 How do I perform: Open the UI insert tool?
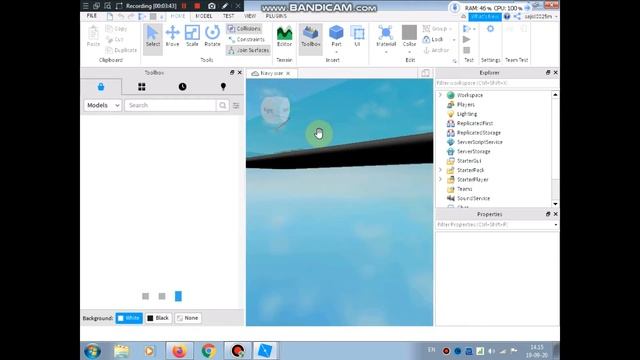[358, 36]
